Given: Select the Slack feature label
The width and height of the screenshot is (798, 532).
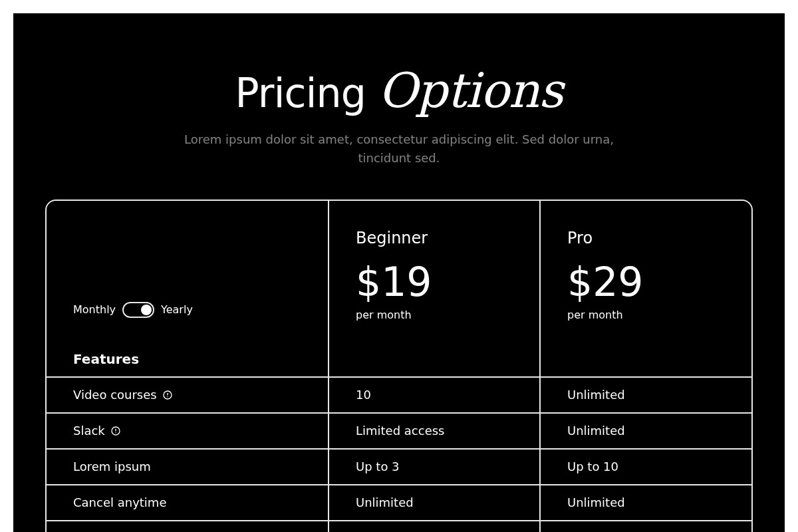Looking at the screenshot, I should coord(89,431).
